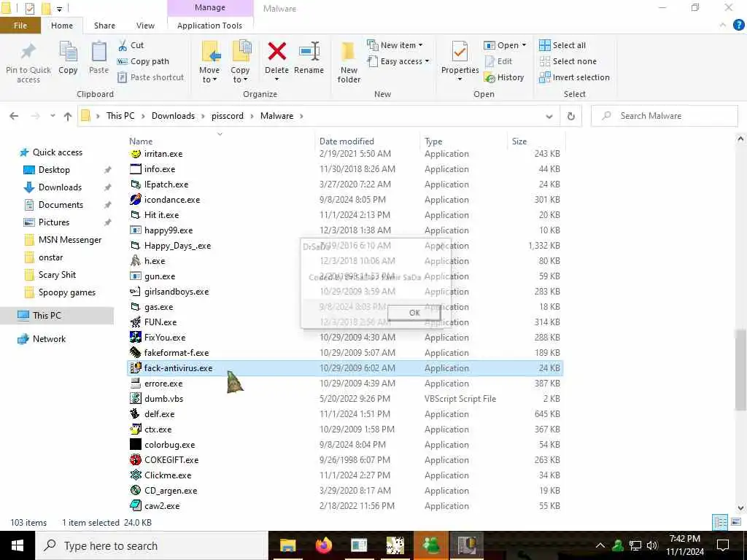This screenshot has width=747, height=560.
Task: Click OK in the DrSaDa dialog
Action: pos(414,313)
